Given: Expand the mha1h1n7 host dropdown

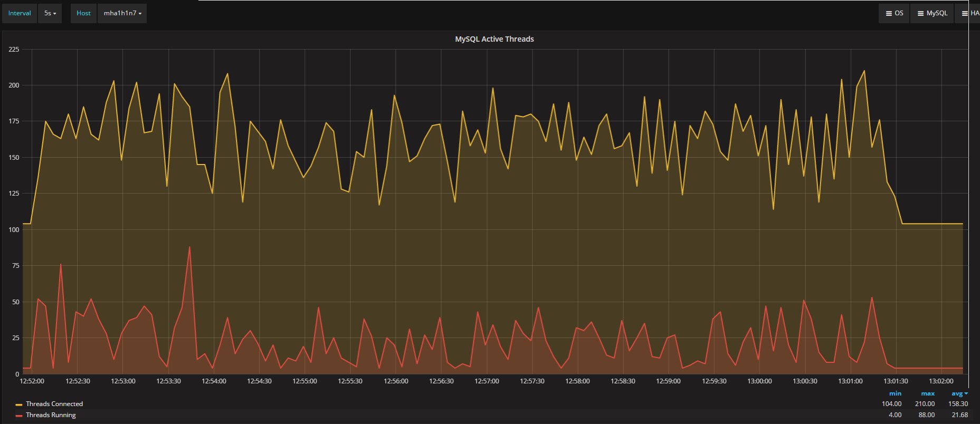Looking at the screenshot, I should coord(122,13).
